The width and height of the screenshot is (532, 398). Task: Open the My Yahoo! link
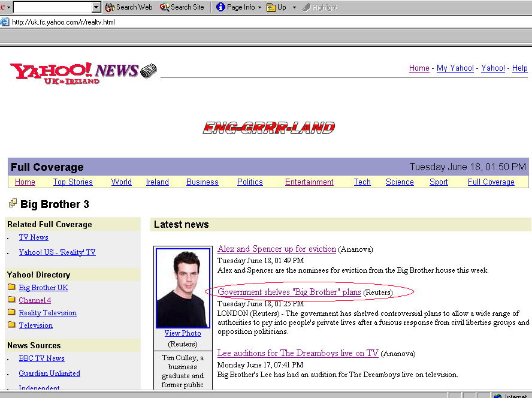[455, 68]
